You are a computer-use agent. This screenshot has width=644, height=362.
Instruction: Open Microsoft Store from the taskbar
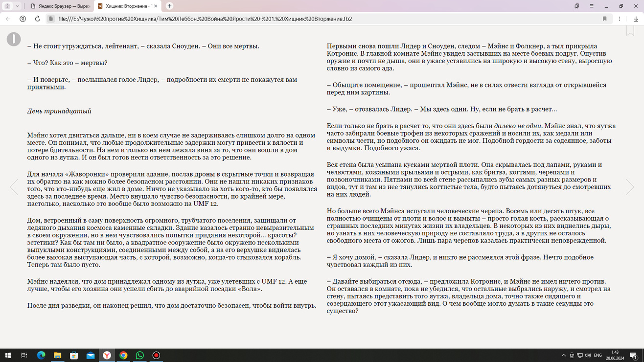pos(74,355)
